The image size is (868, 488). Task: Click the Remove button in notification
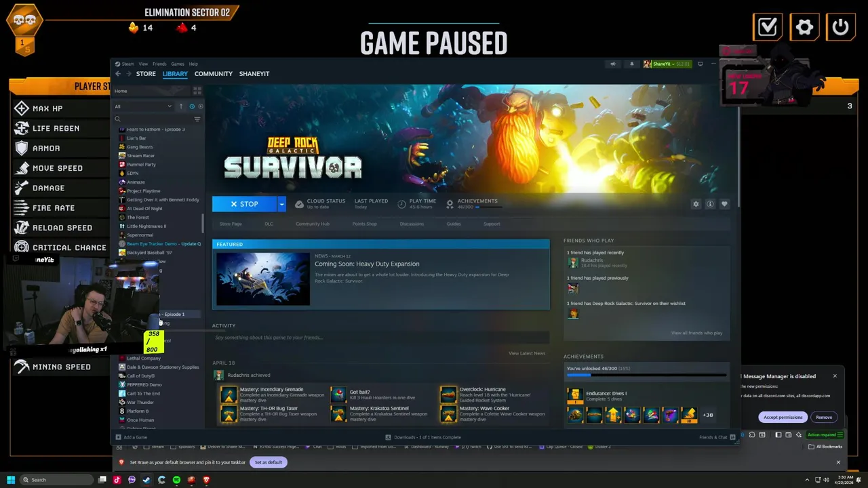click(x=824, y=418)
